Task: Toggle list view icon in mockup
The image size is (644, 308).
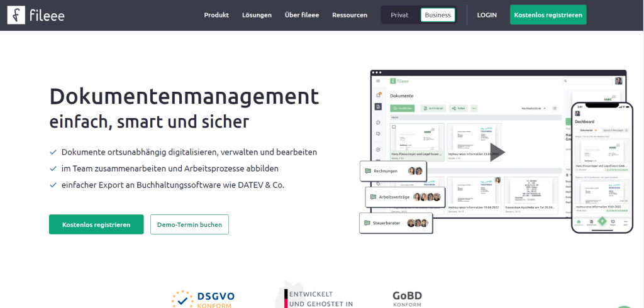Action: (555, 108)
